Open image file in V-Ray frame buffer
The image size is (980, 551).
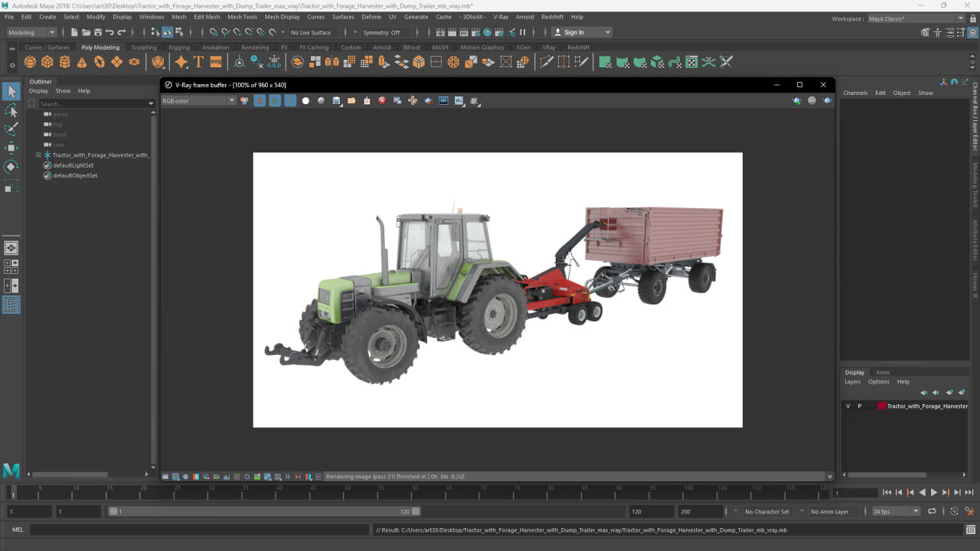351,101
